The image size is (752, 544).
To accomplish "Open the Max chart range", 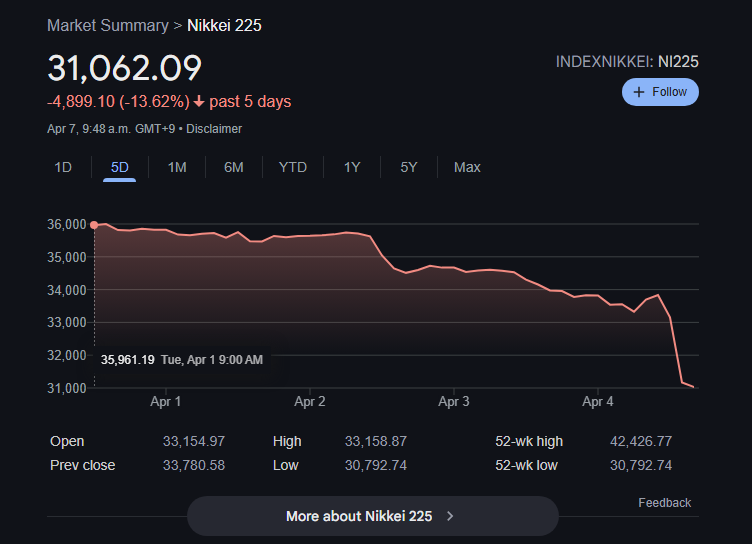I will pos(467,167).
